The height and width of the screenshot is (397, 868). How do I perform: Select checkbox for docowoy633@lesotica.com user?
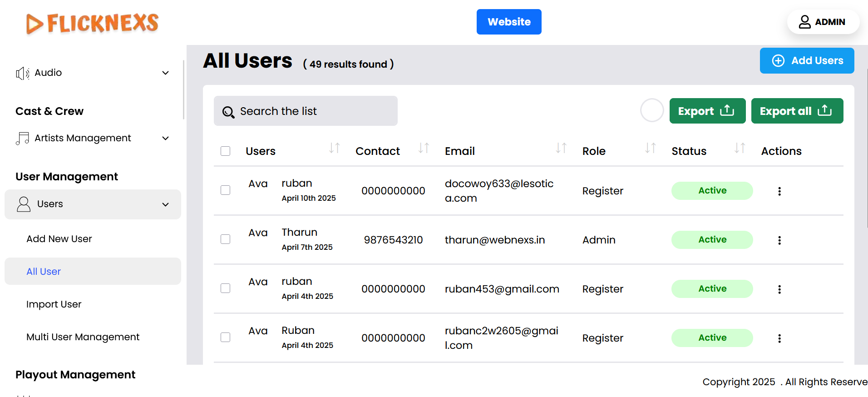[x=225, y=190]
